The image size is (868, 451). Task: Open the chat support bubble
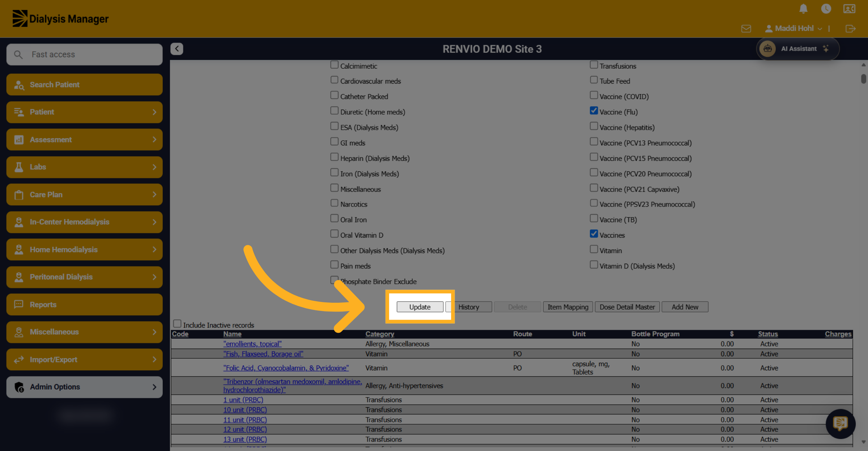(841, 424)
